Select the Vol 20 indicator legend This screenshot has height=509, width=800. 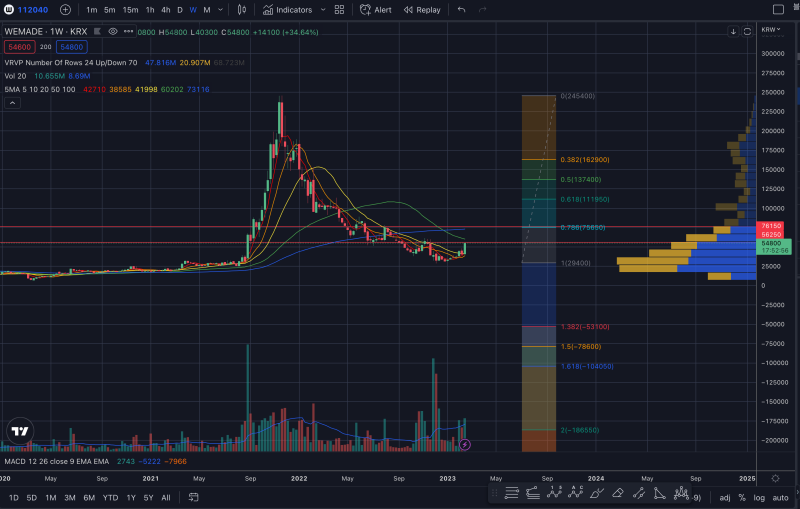[x=15, y=76]
